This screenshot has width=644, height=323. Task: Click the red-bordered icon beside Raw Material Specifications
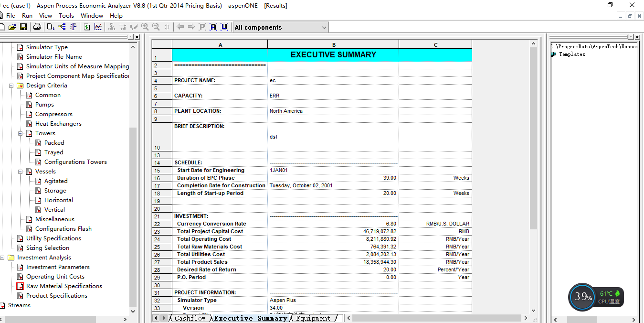[x=20, y=286]
